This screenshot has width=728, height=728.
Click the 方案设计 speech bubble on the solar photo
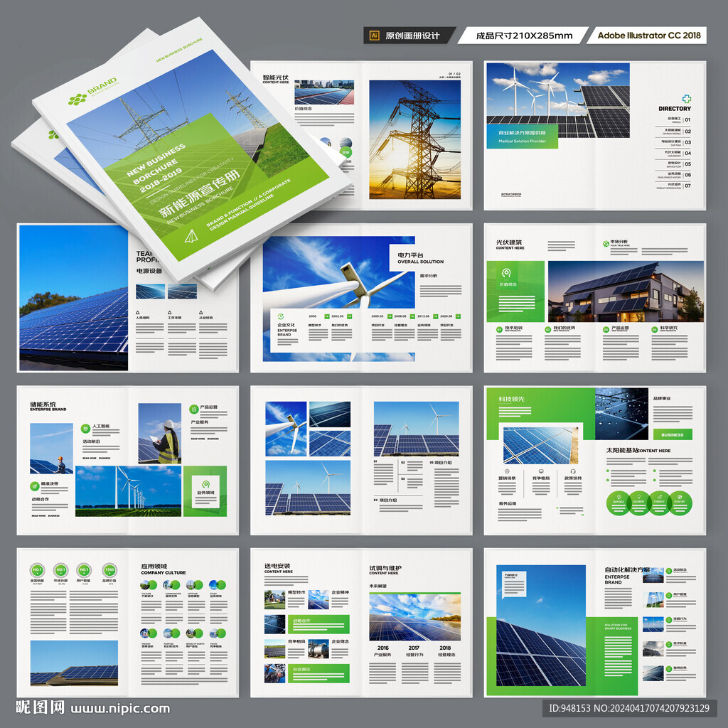pos(514,584)
